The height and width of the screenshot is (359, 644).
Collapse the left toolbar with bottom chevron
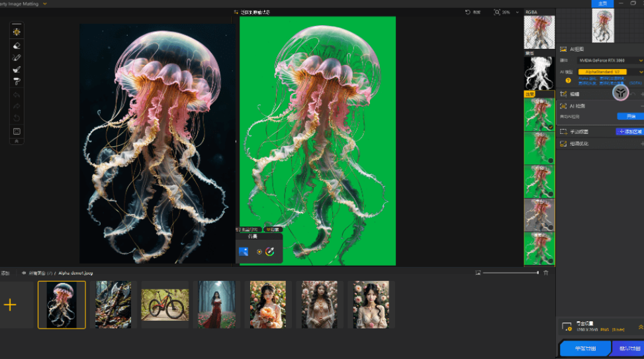17,141
